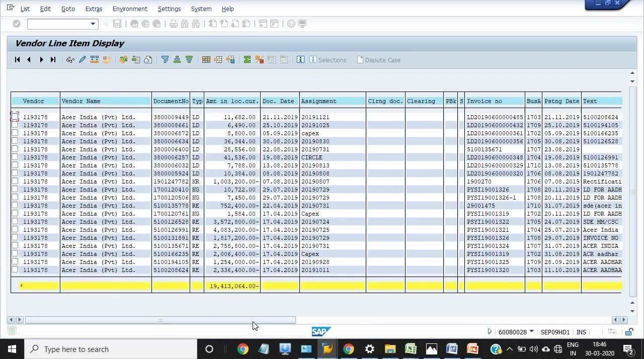Click the green sigma Total icon
The width and height of the screenshot is (644, 359).
tap(247, 60)
